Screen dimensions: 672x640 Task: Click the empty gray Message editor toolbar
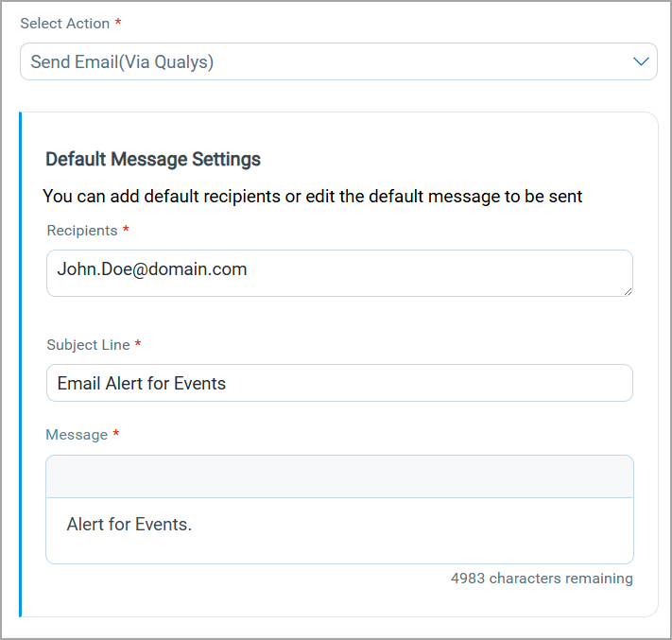coord(338,476)
